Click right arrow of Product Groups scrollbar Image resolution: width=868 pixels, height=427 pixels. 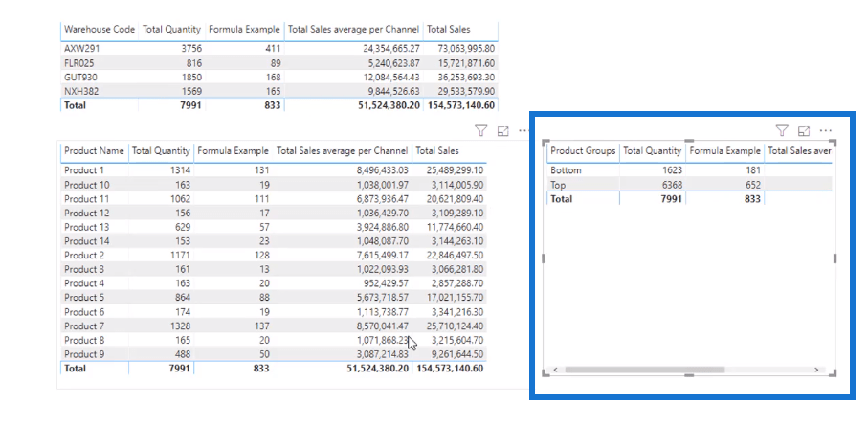[816, 370]
